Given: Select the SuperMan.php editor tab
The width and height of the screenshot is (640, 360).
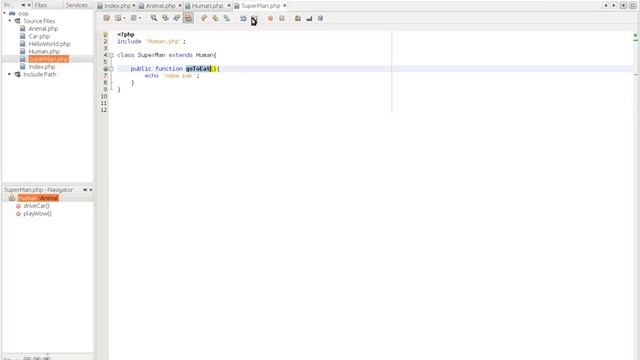Looking at the screenshot, I should click(260, 6).
